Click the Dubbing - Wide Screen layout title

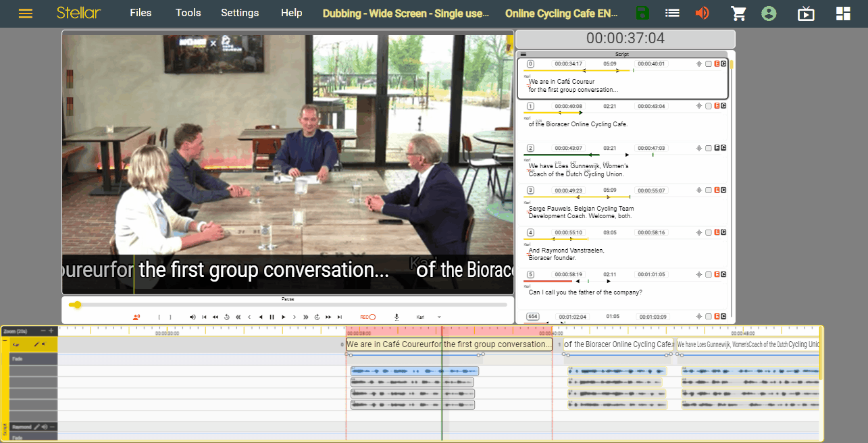(x=406, y=13)
